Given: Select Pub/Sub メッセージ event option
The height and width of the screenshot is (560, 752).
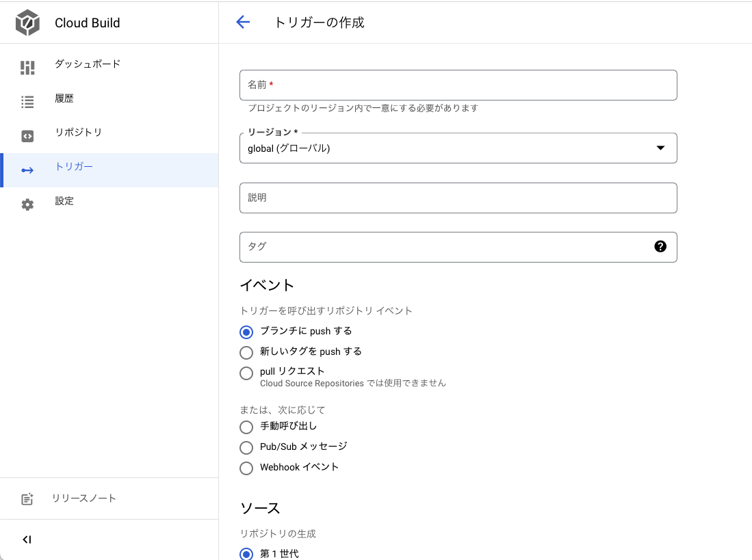Looking at the screenshot, I should (x=246, y=448).
